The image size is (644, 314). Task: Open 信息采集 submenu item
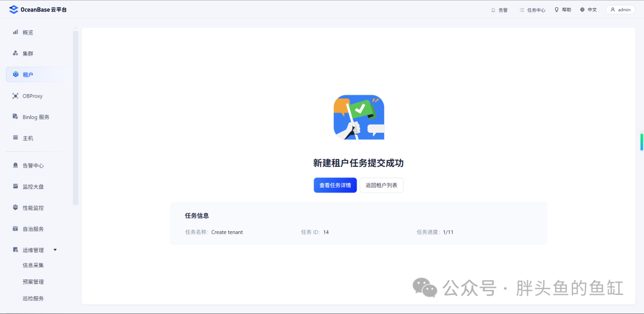tap(33, 265)
